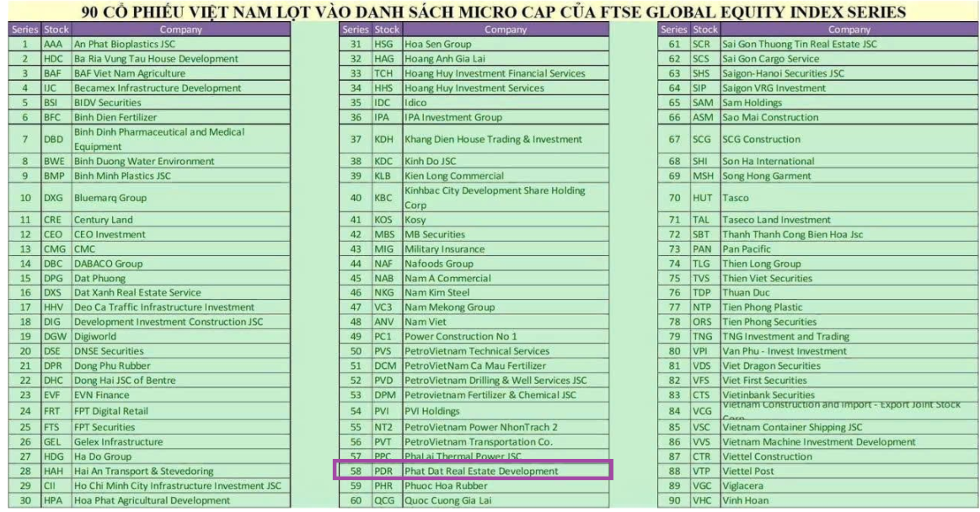This screenshot has height=512, width=980.
Task: Click "PetroVietnam Technical Services" cell
Action: [505, 351]
